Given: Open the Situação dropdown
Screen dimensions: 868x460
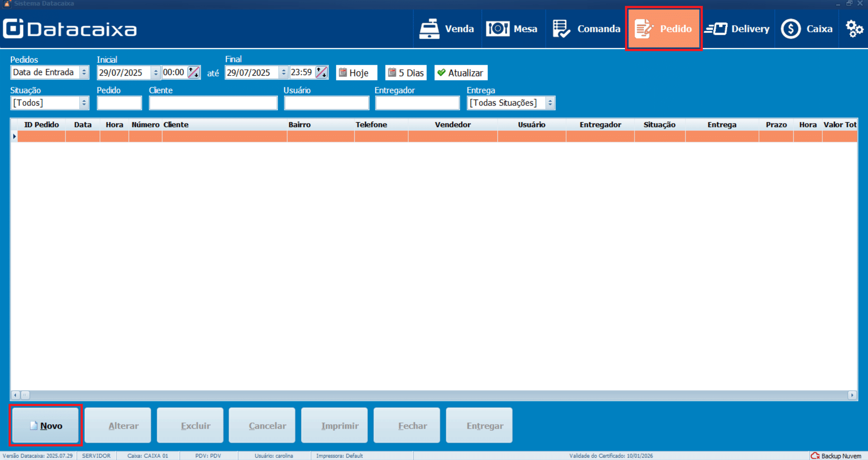Looking at the screenshot, I should pyautogui.click(x=84, y=103).
